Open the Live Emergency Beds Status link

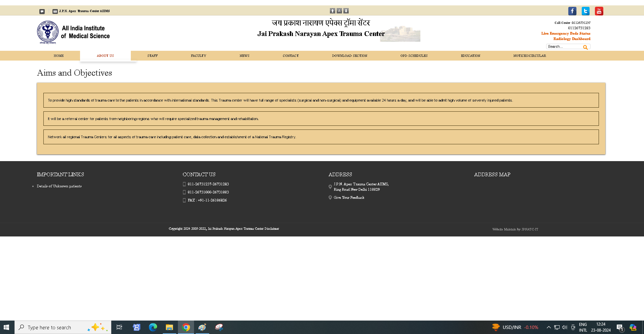566,34
